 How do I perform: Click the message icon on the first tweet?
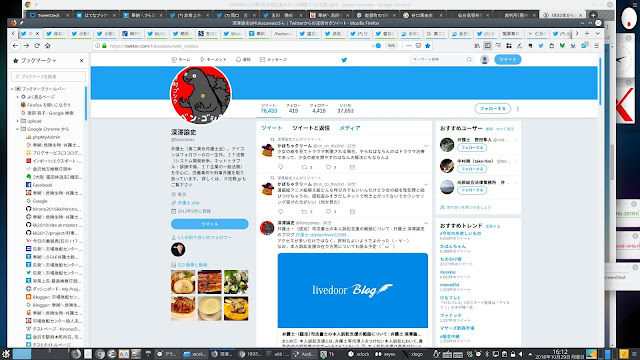[352, 167]
